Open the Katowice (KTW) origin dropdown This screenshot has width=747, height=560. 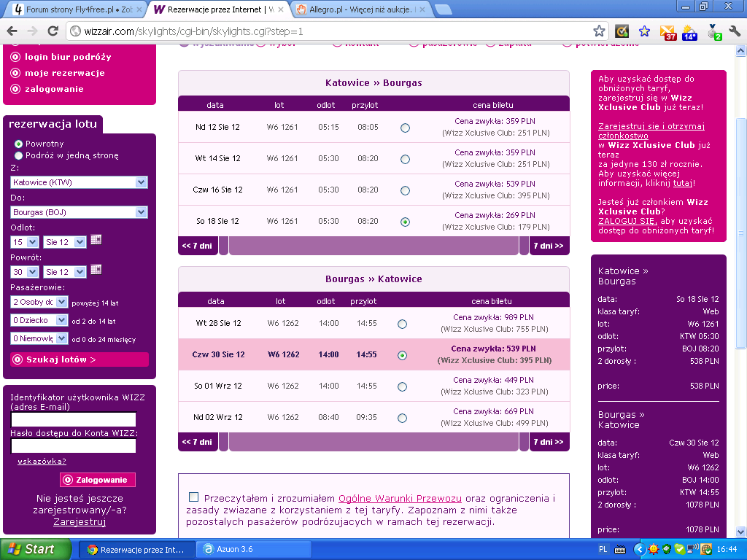pyautogui.click(x=79, y=182)
